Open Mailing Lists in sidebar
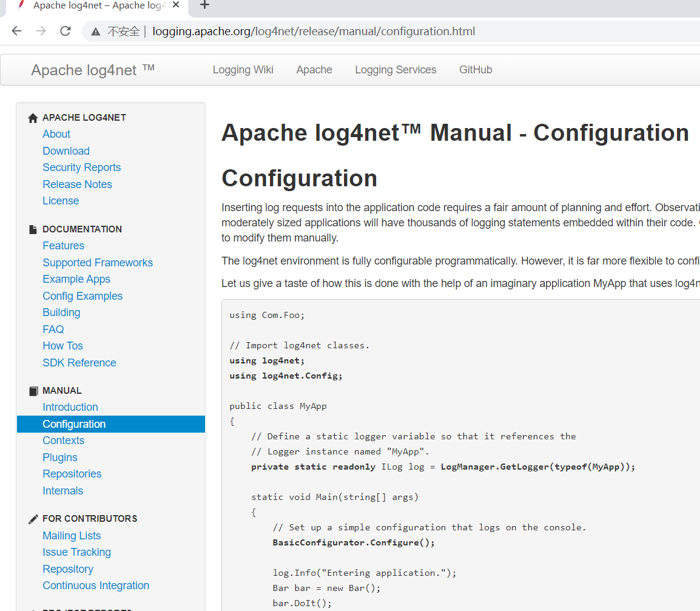 (x=72, y=536)
